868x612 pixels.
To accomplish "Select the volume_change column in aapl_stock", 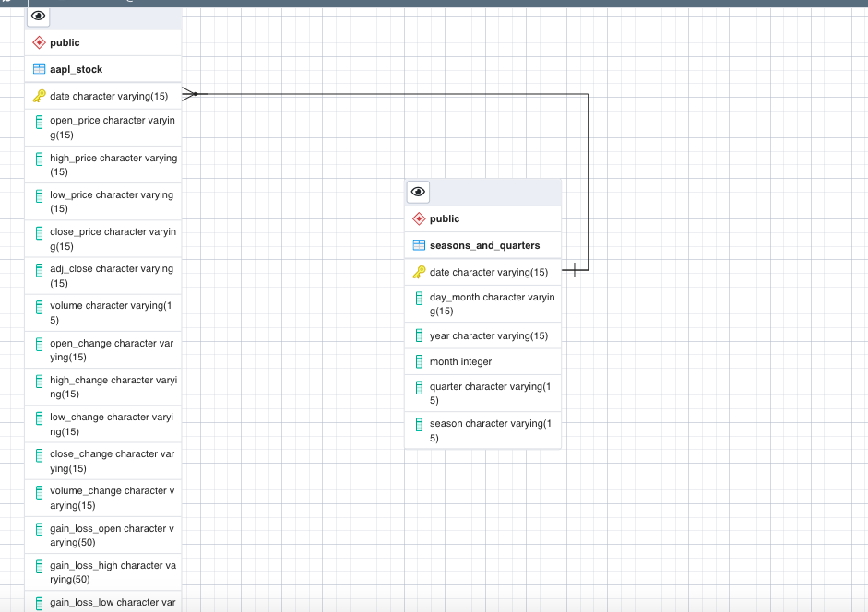I will point(112,498).
